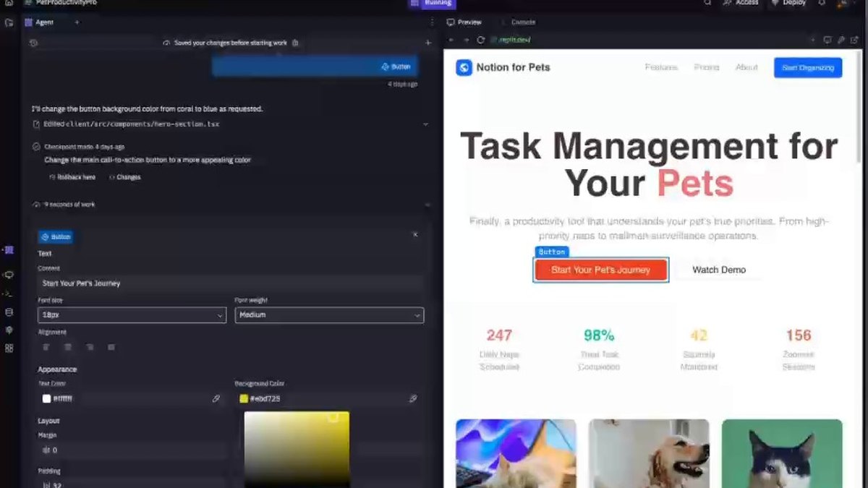Click the Margin value field

pyautogui.click(x=132, y=450)
